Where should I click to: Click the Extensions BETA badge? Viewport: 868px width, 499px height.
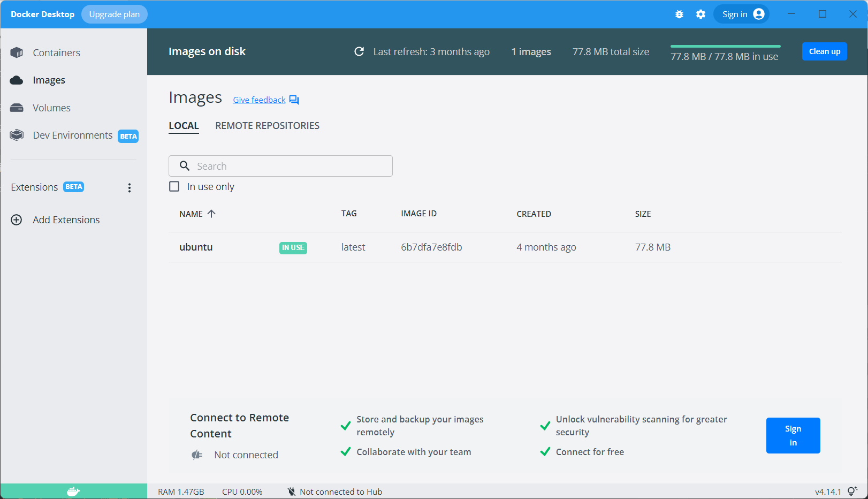click(x=74, y=187)
